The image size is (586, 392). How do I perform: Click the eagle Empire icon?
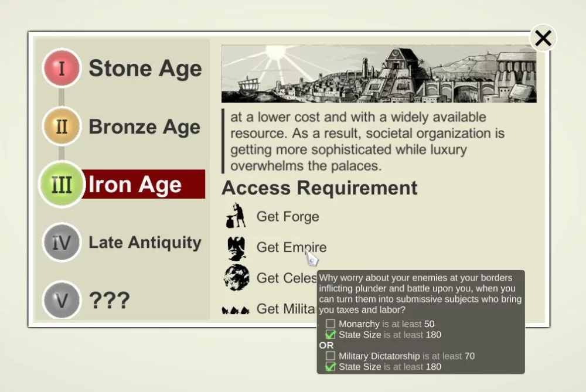coord(236,248)
